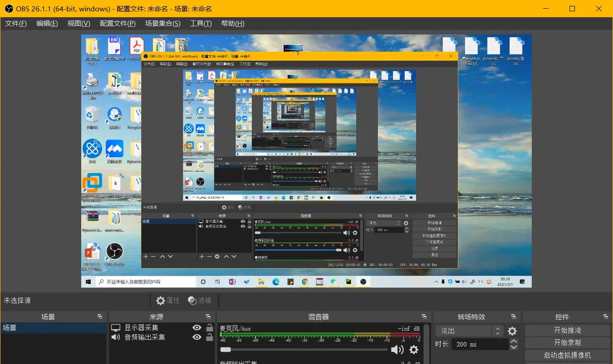Hide the 显示器采集 source

pos(196,328)
